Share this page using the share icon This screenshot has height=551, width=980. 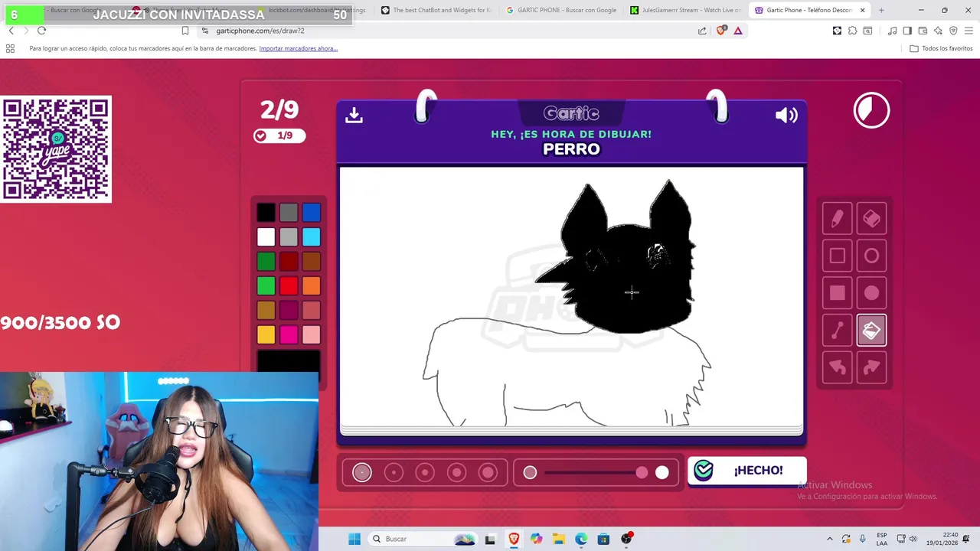pyautogui.click(x=702, y=31)
